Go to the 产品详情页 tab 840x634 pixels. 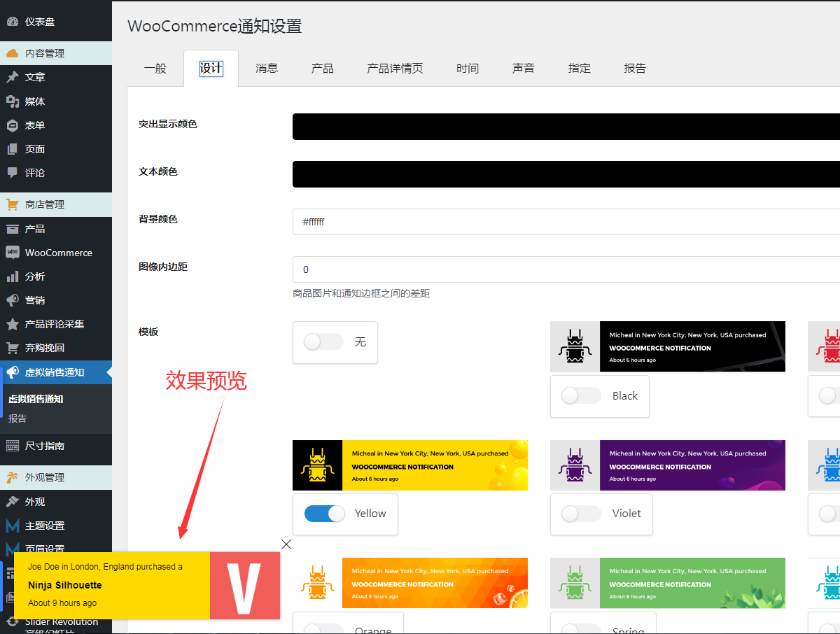(395, 68)
